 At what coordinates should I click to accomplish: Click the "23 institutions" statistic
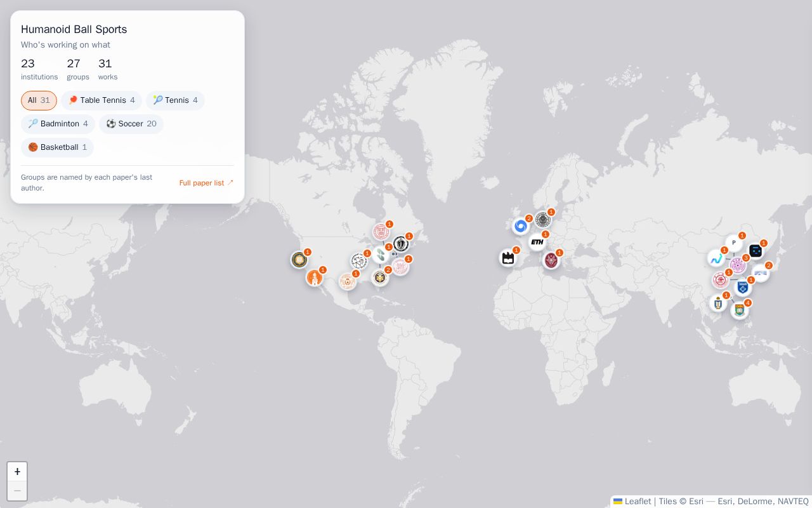39,69
